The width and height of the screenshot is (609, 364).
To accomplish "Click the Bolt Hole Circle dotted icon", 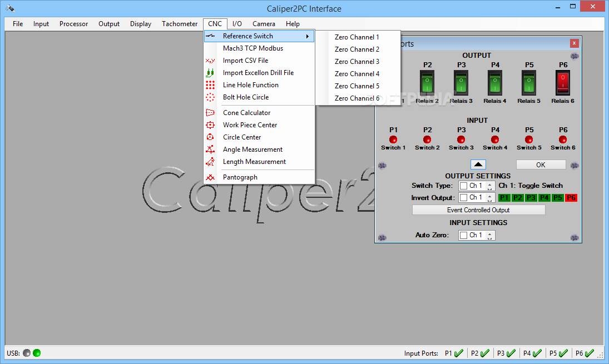I will pyautogui.click(x=210, y=97).
